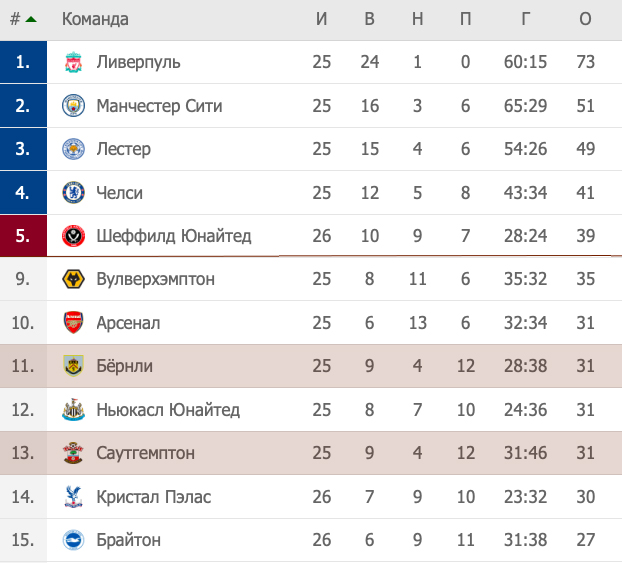Sort table by Г goals column

[525, 19]
